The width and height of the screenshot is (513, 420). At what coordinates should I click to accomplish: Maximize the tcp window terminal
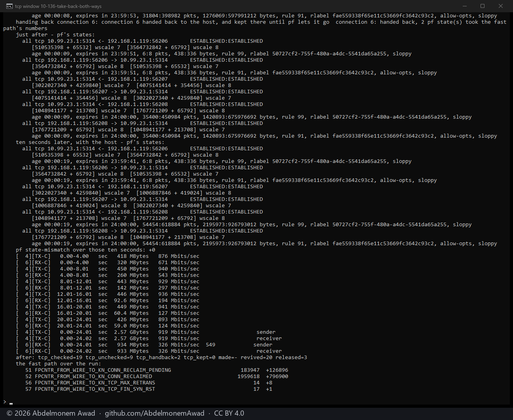[483, 6]
